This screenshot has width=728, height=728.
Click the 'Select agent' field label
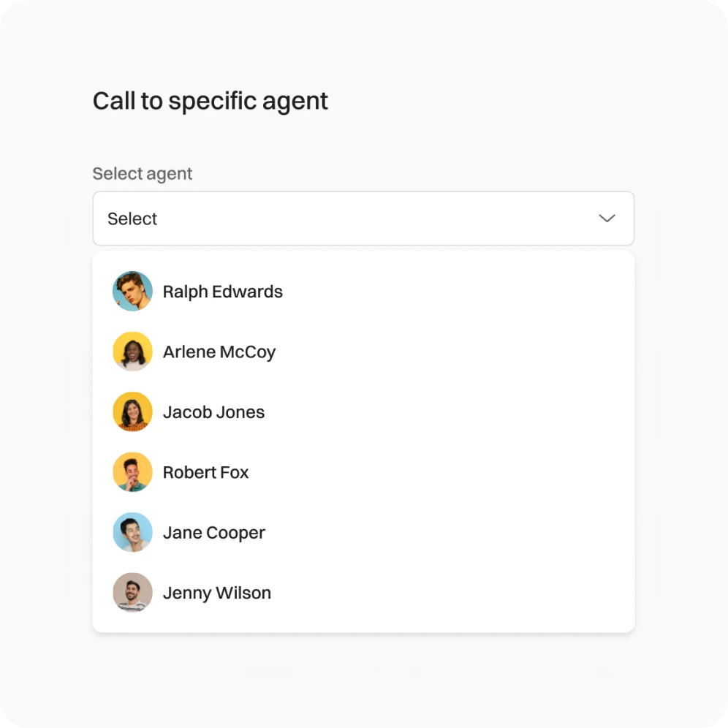(142, 174)
